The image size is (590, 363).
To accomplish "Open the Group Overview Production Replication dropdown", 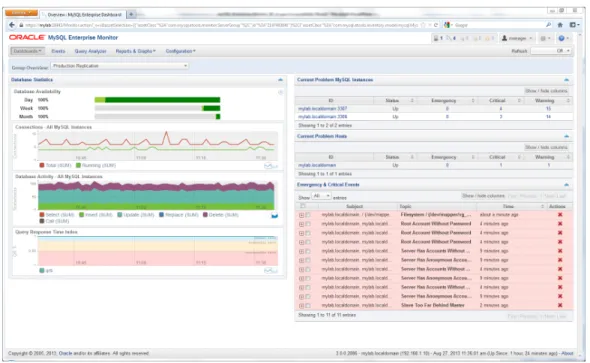I will point(120,66).
